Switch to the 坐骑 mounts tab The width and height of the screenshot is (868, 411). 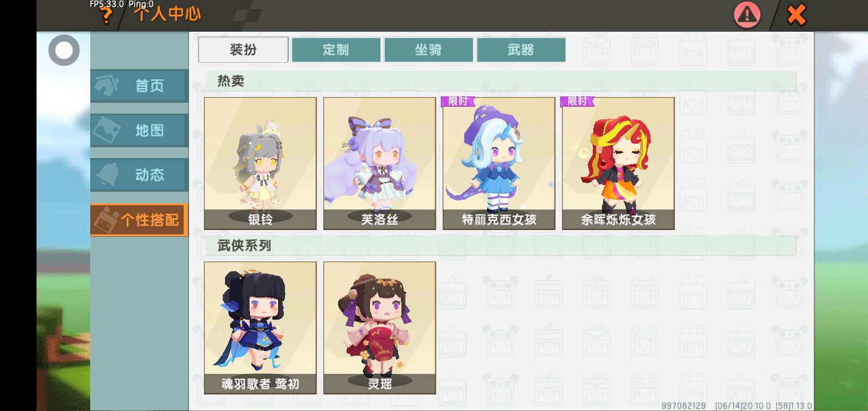click(428, 50)
